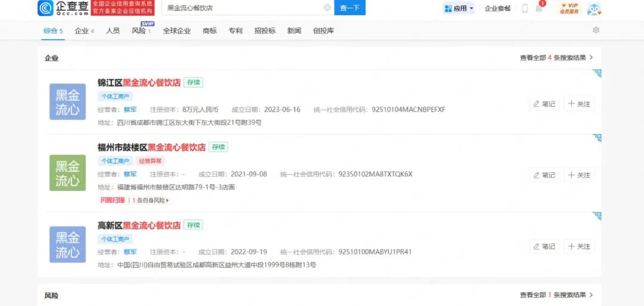Open the 应用 dropdown menu
The image size is (644, 306).
[459, 8]
